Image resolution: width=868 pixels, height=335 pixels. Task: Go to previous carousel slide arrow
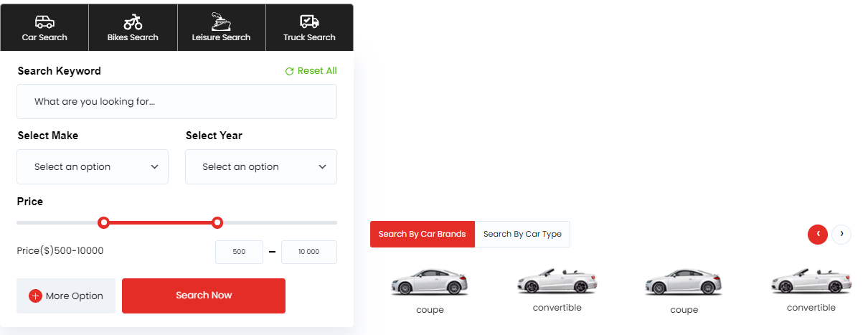(x=818, y=234)
